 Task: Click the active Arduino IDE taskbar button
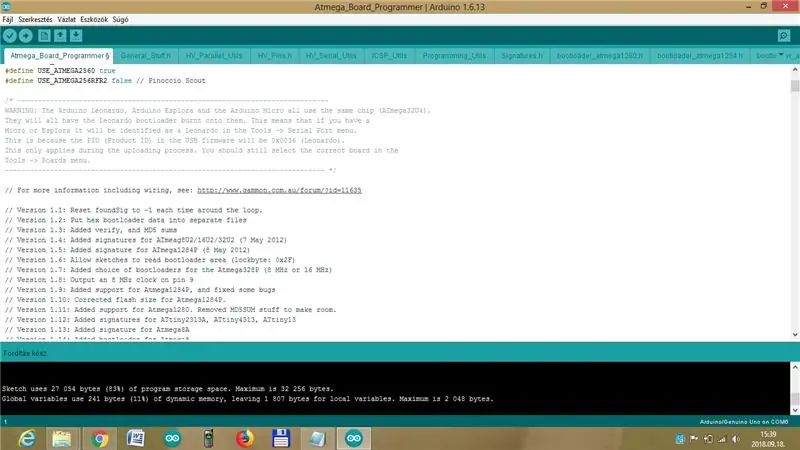[x=354, y=438]
